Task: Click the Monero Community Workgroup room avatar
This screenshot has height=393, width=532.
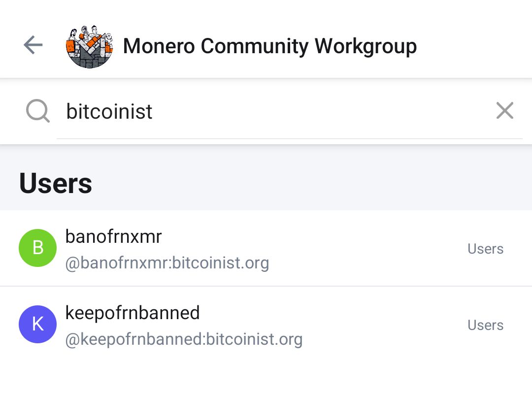Action: [89, 46]
